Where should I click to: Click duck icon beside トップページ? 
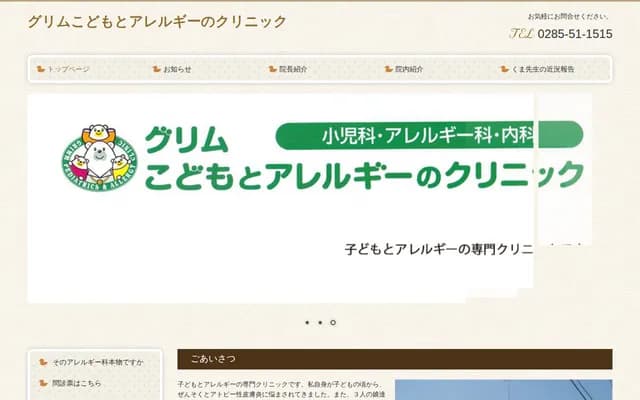(41, 69)
